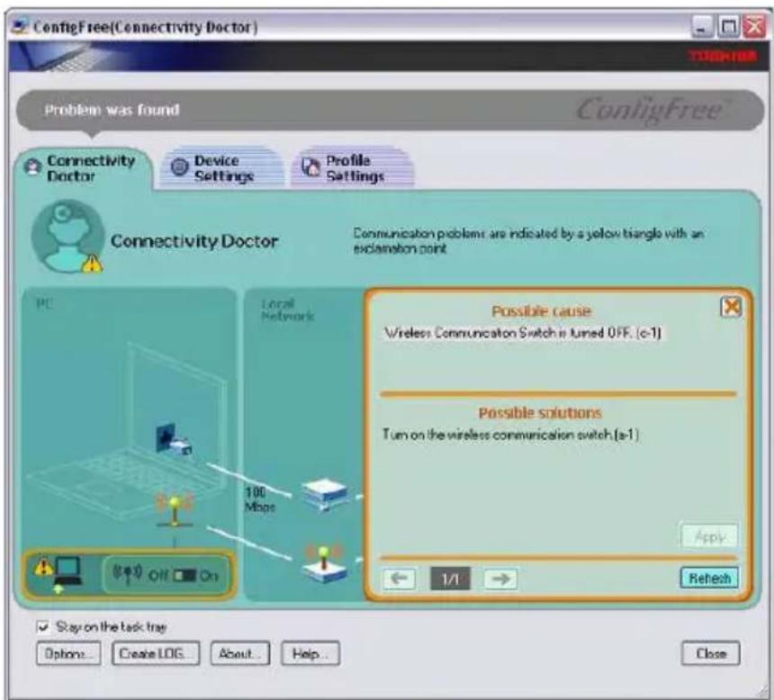
Task: Click the 1/1 page indicator
Action: [x=450, y=578]
